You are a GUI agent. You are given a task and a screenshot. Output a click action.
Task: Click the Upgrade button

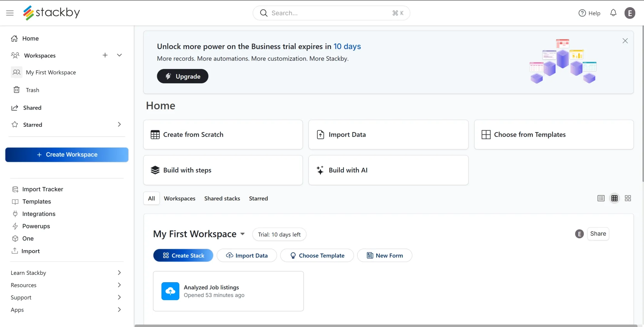click(x=183, y=76)
